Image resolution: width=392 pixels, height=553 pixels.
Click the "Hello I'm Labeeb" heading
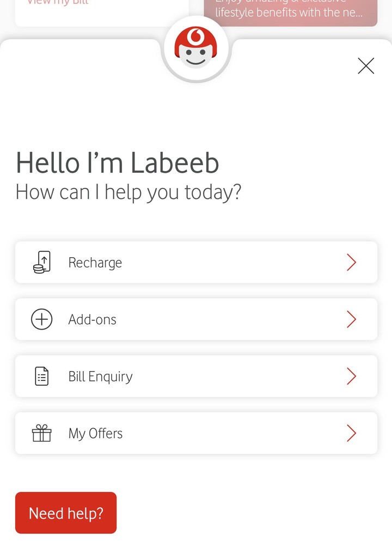click(x=118, y=162)
